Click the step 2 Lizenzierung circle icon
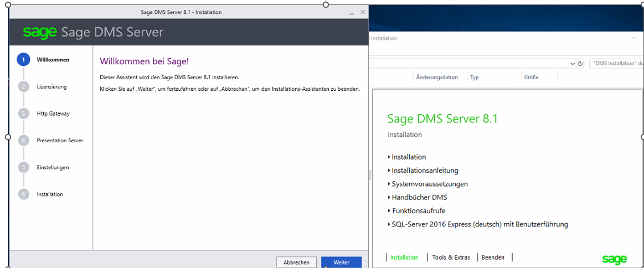Image resolution: width=644 pixels, height=268 pixels. pyautogui.click(x=23, y=86)
